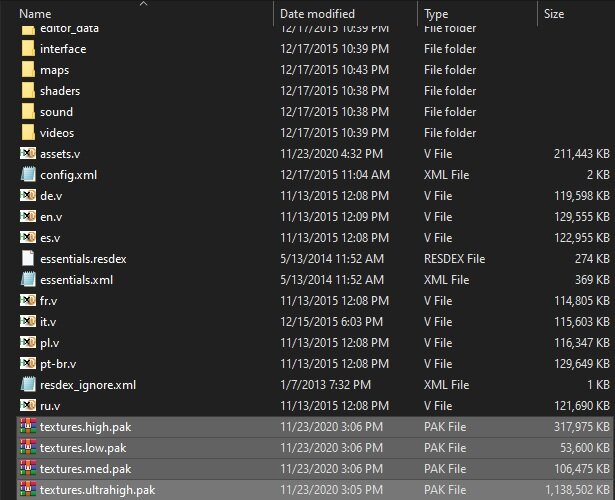
Task: Click the shaders folder icon
Action: pos(28,91)
